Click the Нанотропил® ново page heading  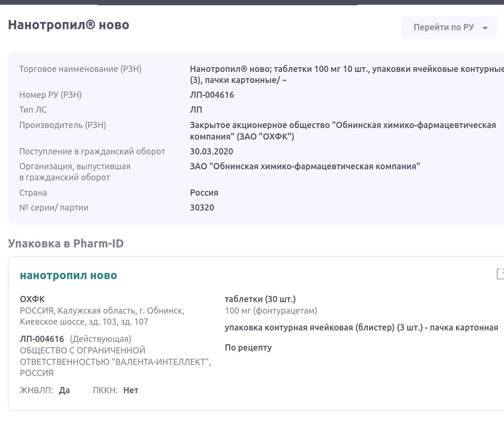click(x=69, y=25)
